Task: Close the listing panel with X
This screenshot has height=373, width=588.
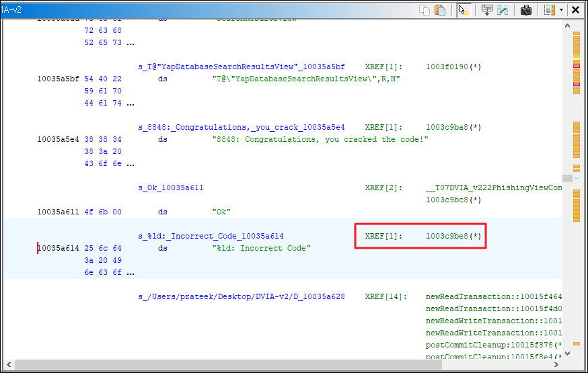Action: click(x=575, y=10)
